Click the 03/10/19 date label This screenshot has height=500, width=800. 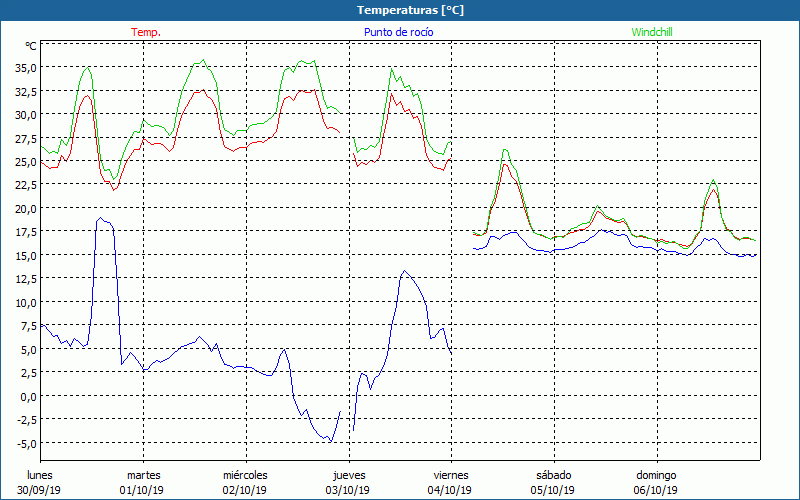347,490
